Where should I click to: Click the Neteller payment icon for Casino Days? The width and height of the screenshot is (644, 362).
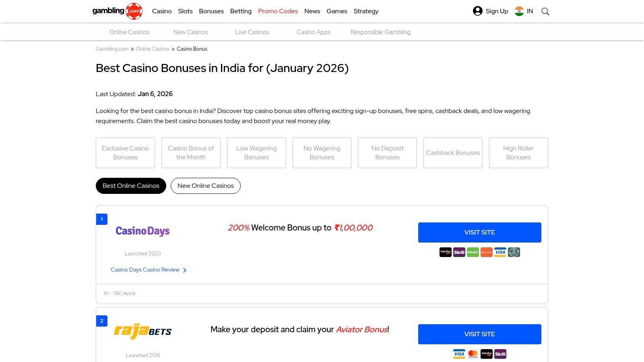pyautogui.click(x=473, y=252)
